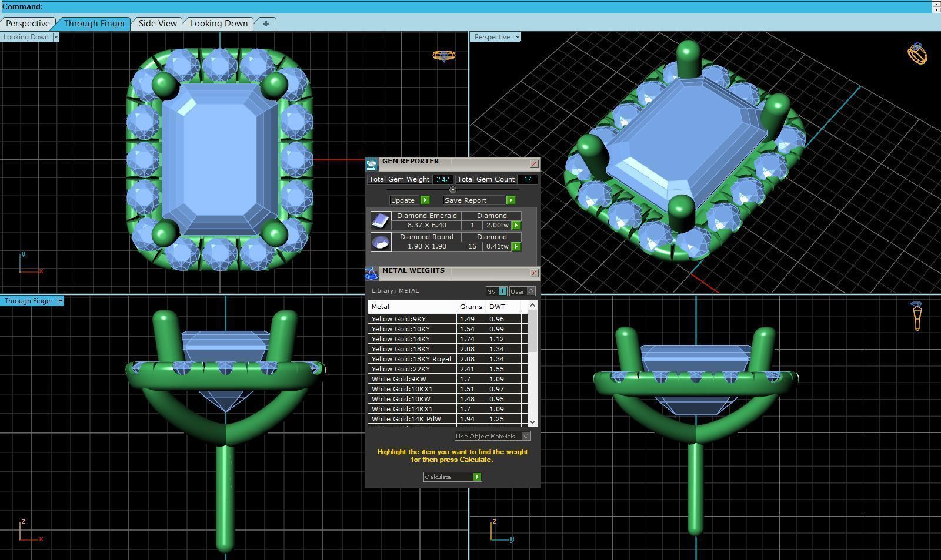Switch to the Through Finger tab
This screenshot has height=560, width=941.
[x=94, y=24]
